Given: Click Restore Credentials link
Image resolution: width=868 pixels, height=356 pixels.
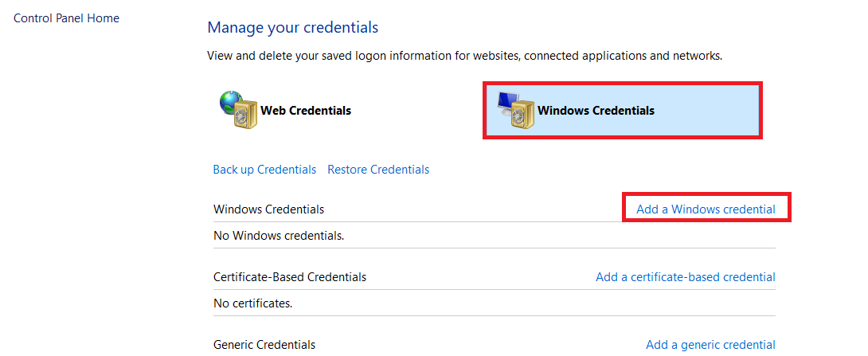Looking at the screenshot, I should point(378,170).
